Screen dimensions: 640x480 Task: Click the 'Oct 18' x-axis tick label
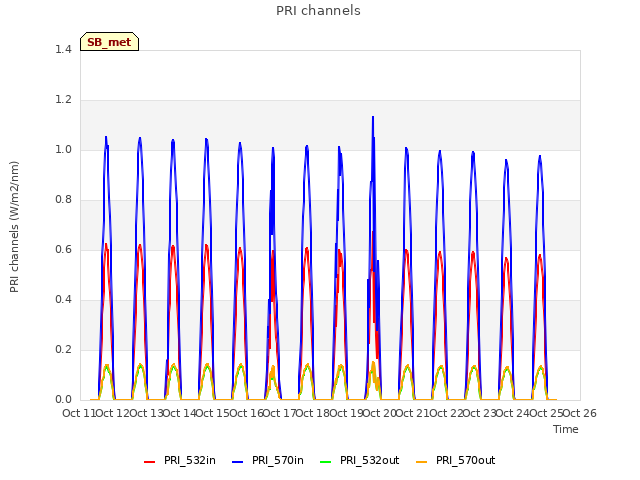[x=313, y=413]
